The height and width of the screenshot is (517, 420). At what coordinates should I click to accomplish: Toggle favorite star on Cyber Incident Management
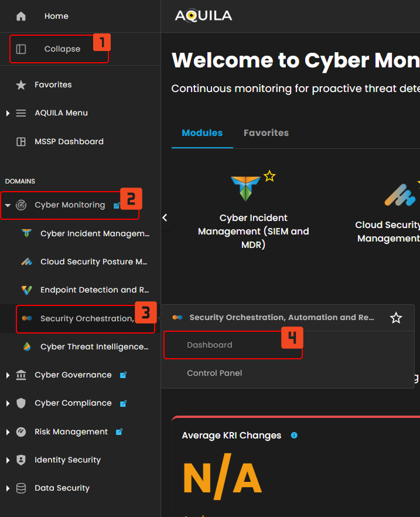pos(269,176)
